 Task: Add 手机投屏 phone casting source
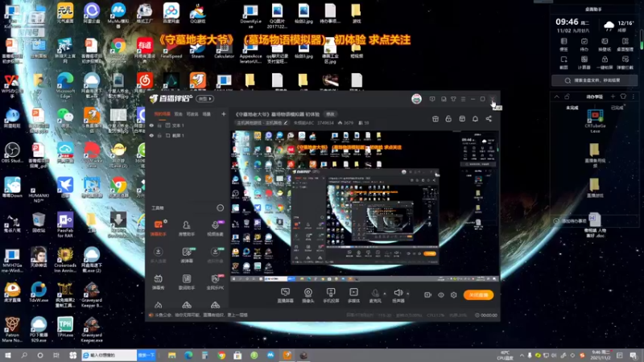(x=331, y=295)
